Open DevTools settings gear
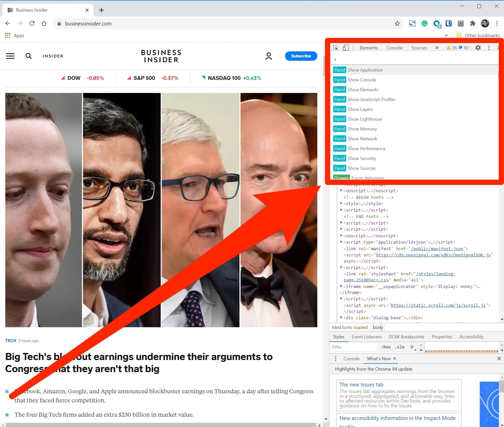 pos(478,48)
